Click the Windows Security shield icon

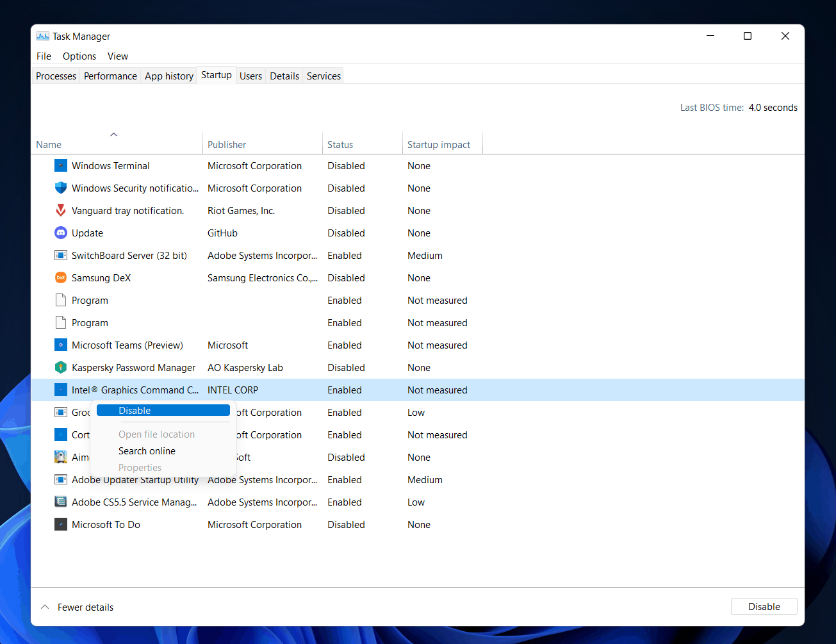(x=61, y=188)
